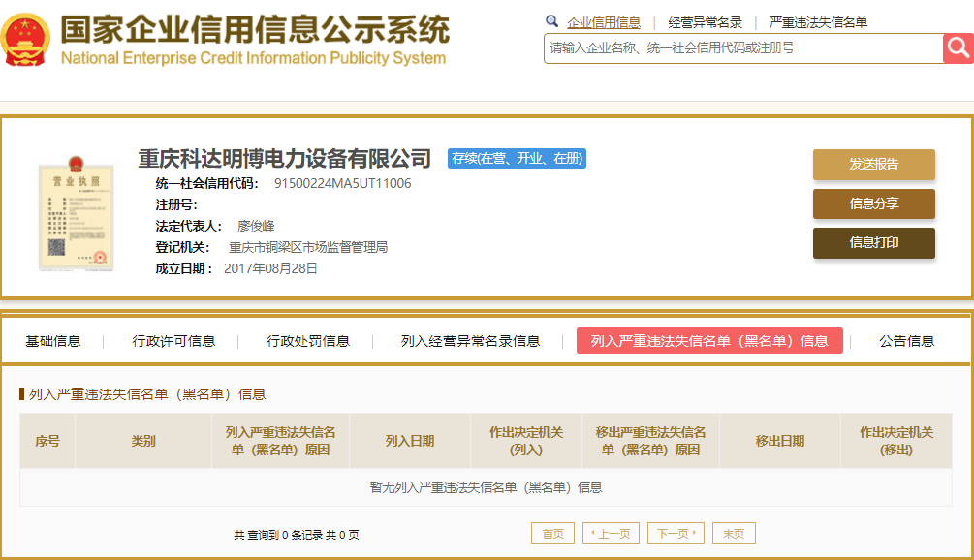The width and height of the screenshot is (974, 560).
Task: Open the 行政处罚信息 tab
Action: [308, 341]
